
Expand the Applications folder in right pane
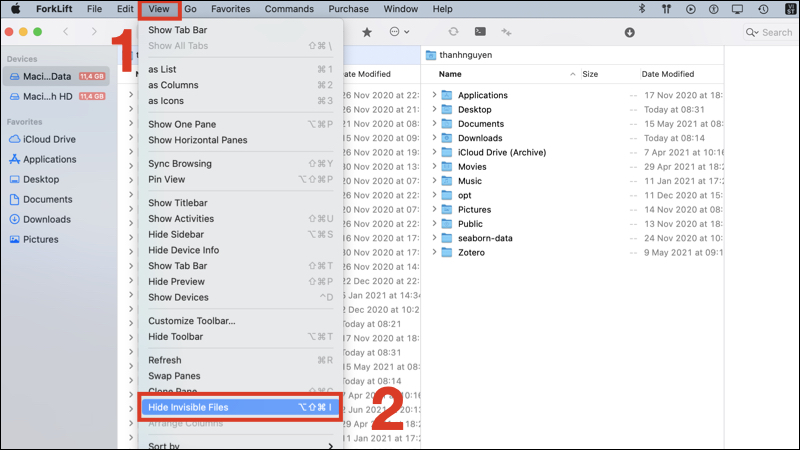point(434,95)
